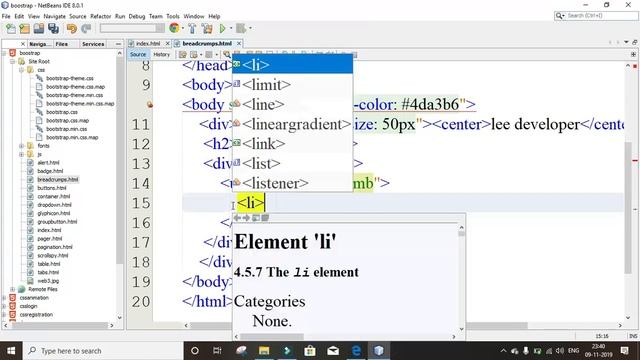Viewport: 640px width, 360px height.
Task: Select bootstrap.min.css in project tree
Action: [67, 129]
